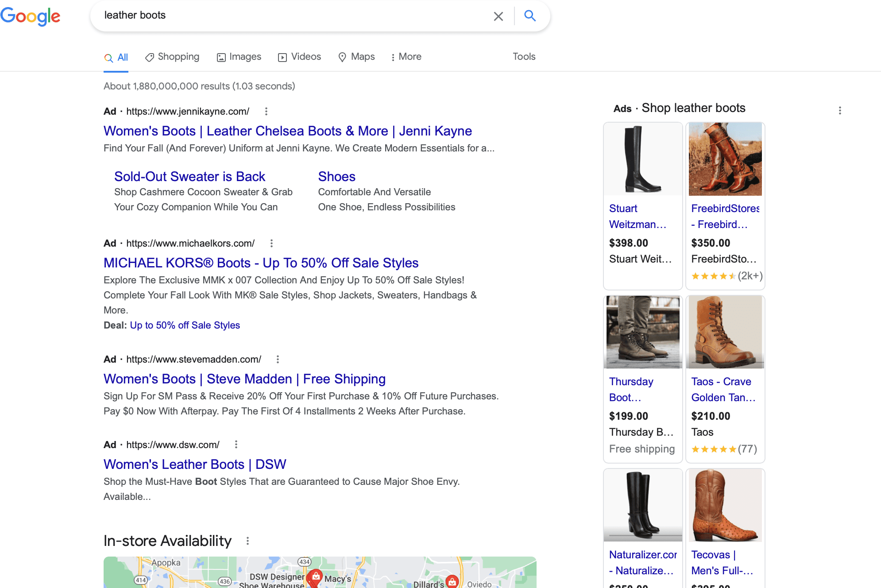Image resolution: width=881 pixels, height=588 pixels.
Task: Expand the More search menu
Action: pos(406,57)
